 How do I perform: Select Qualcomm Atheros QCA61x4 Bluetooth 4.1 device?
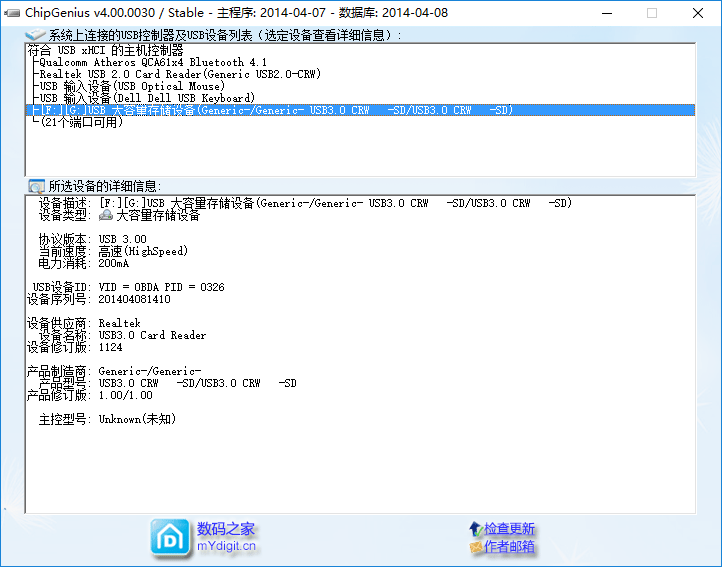[x=153, y=62]
